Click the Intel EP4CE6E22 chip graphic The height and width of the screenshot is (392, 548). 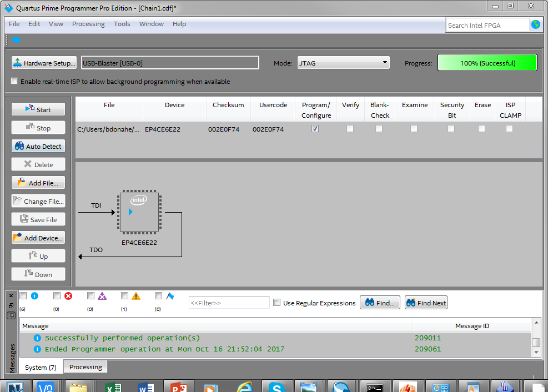[x=139, y=213]
